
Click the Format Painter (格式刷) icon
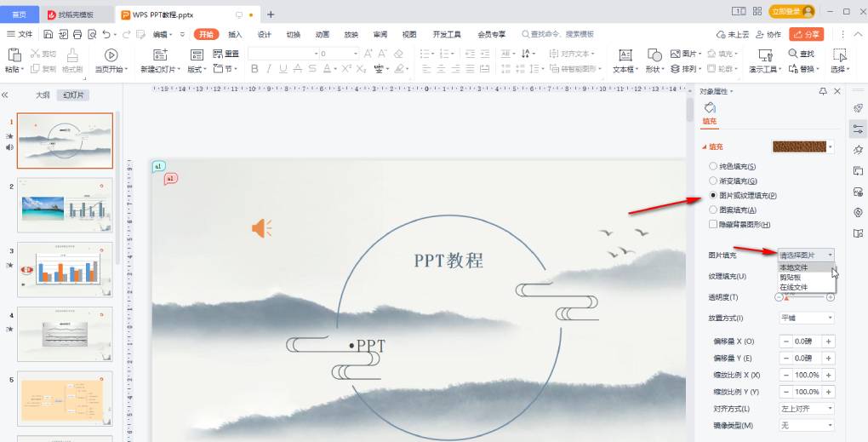[72, 55]
